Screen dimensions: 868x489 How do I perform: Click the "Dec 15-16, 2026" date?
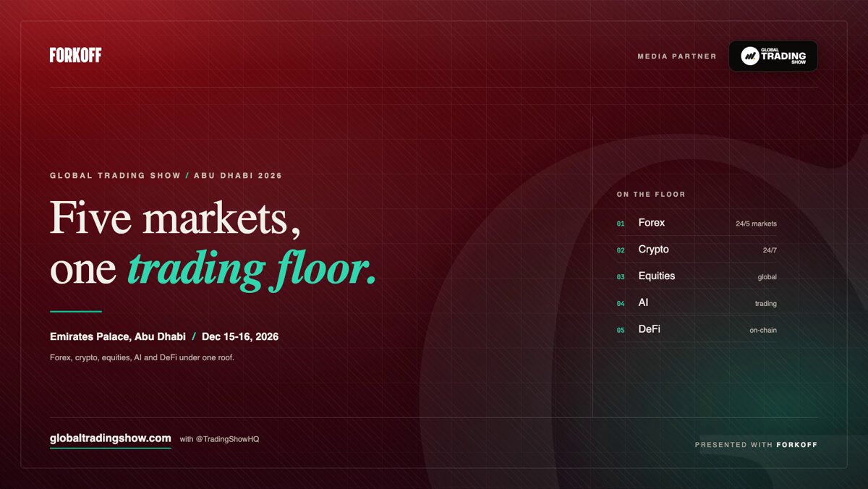coord(240,336)
